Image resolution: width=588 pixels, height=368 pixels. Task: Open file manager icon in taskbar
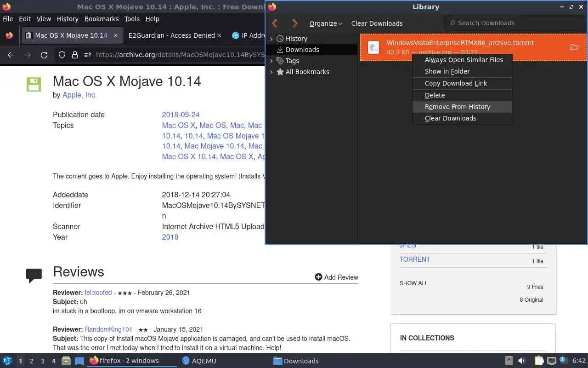pos(66,361)
